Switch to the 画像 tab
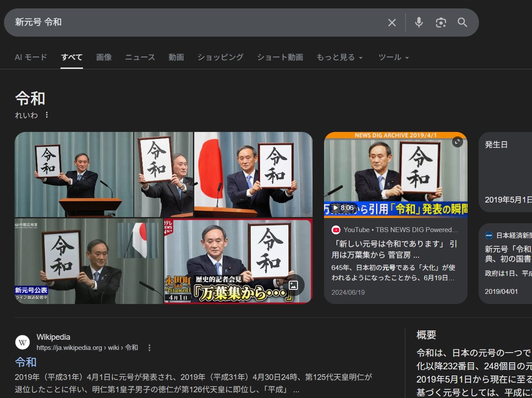The image size is (532, 398). tap(104, 57)
